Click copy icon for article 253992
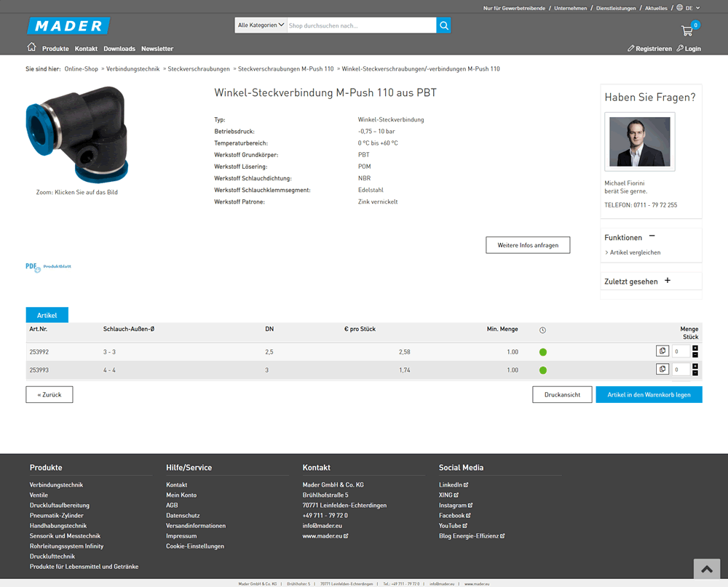The height and width of the screenshot is (587, 728). tap(662, 351)
